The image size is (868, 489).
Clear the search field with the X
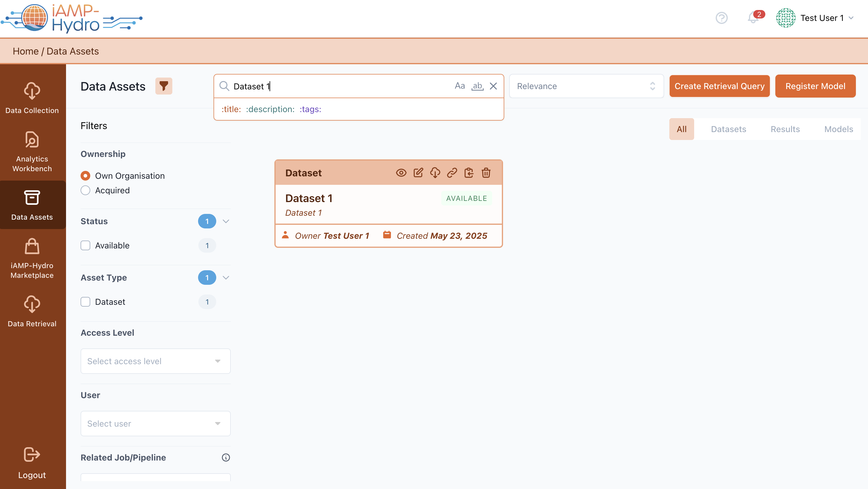(493, 86)
